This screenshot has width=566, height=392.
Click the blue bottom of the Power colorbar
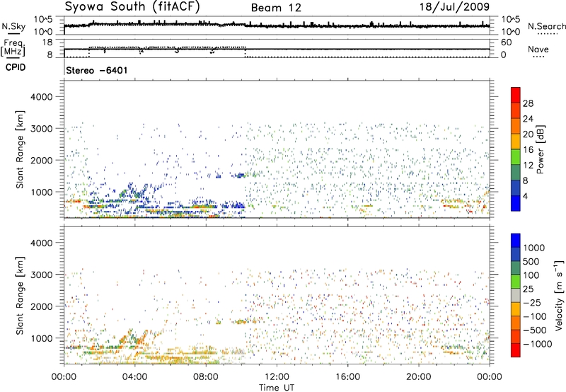coord(516,204)
